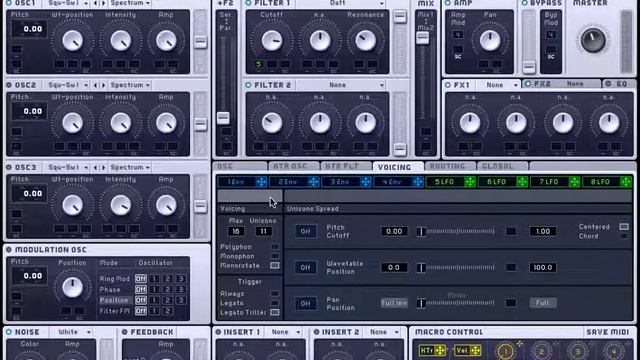
Task: Click OSC1 next wavetable arrow
Action: coord(103,3)
